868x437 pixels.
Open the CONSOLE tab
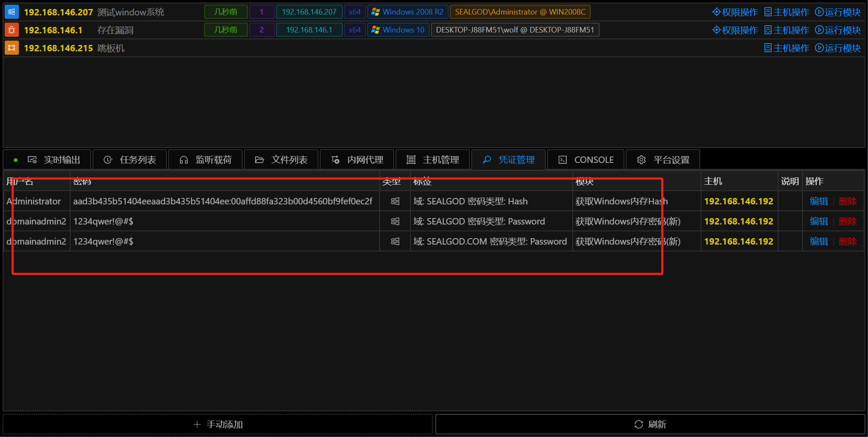(x=586, y=160)
